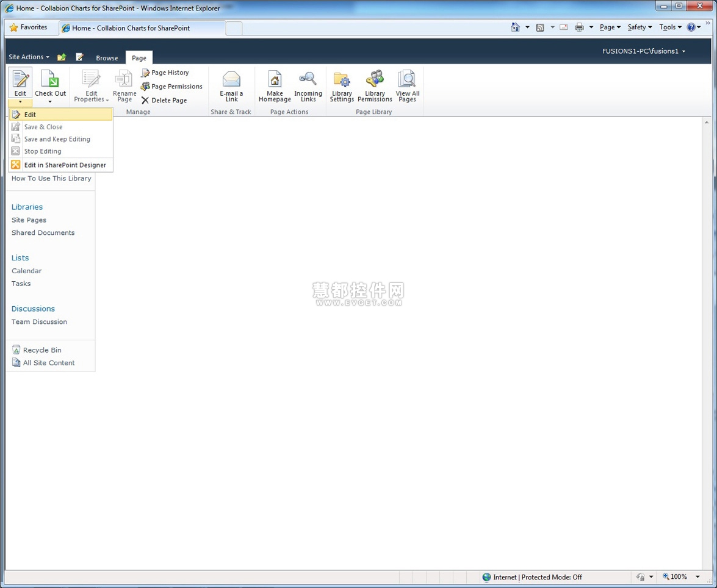Click the vertical scrollbar up arrow
This screenshot has height=588, width=717.
[707, 123]
